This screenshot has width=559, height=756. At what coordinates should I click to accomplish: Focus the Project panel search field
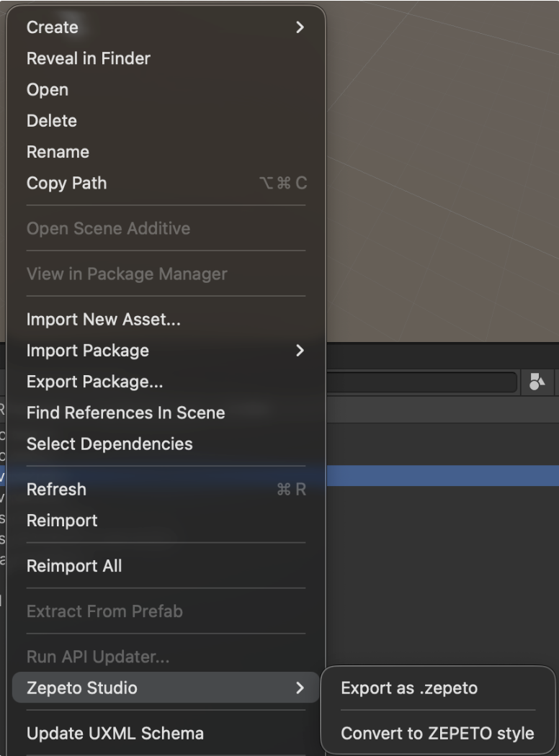tap(421, 382)
